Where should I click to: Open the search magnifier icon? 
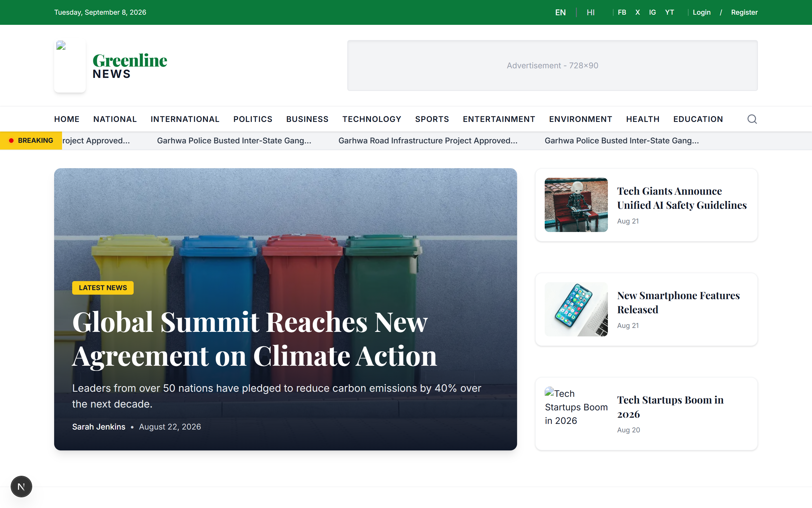(752, 119)
